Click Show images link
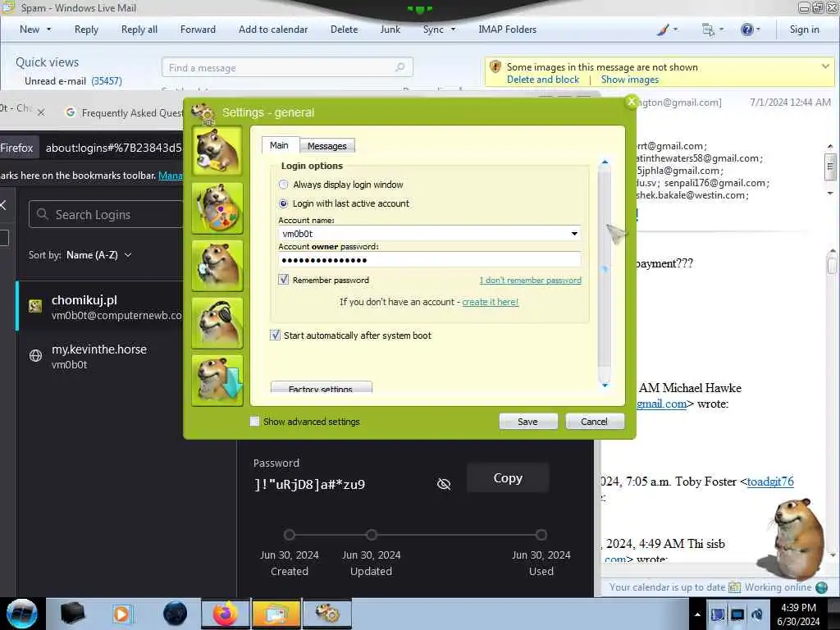 629,80
